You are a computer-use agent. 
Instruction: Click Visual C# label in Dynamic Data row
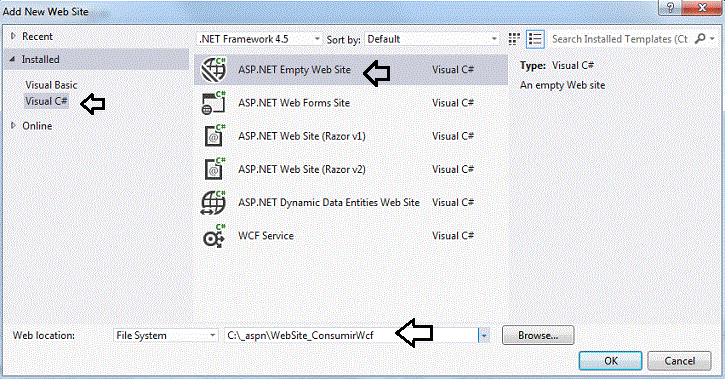tap(453, 202)
